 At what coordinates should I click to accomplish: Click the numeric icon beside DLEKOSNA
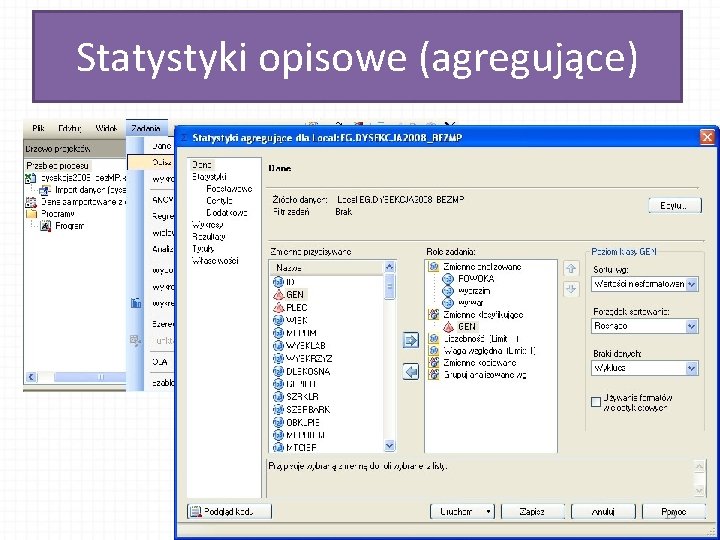pyautogui.click(x=278, y=371)
